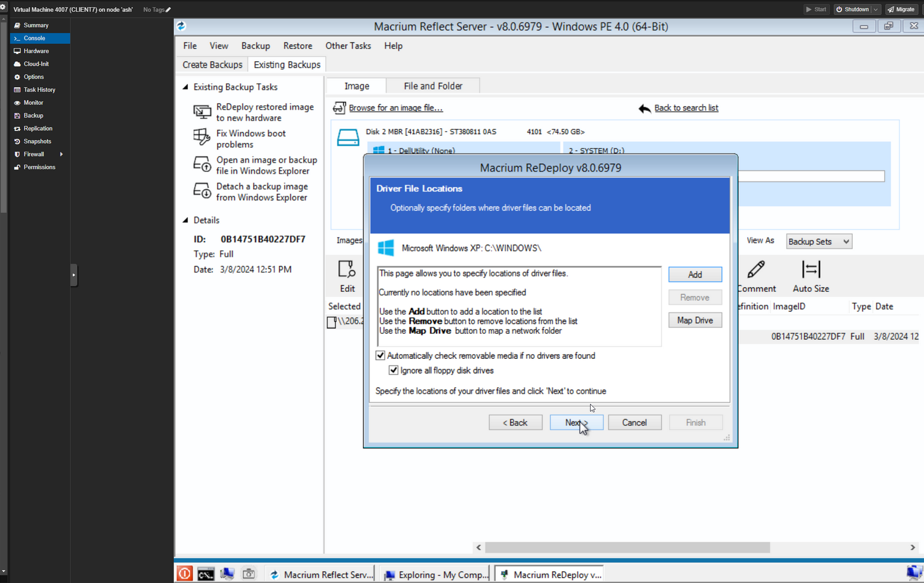Open Task History in the VM sidebar
Viewport: 924px width, 583px height.
coord(40,90)
